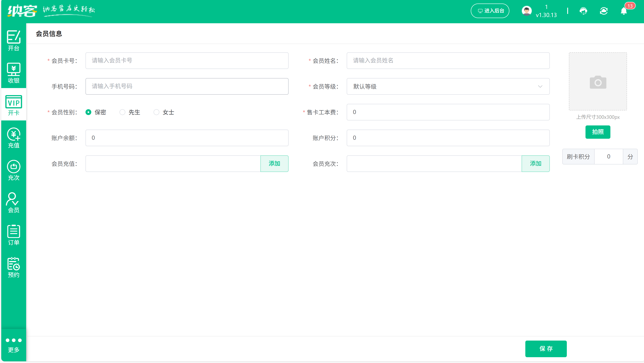Click 保存 to save member info

click(x=546, y=349)
